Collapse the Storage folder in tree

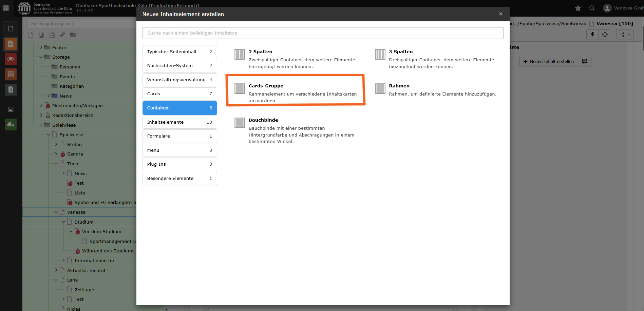(x=41, y=57)
